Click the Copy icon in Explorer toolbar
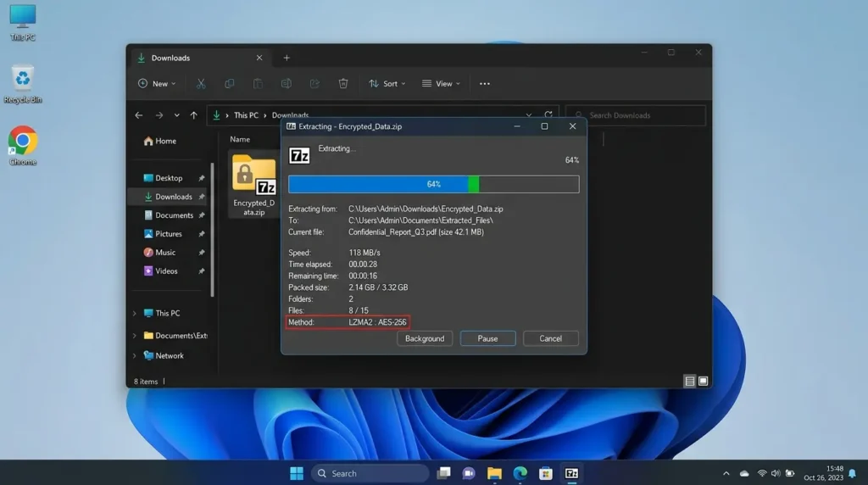868x485 pixels. click(x=229, y=84)
